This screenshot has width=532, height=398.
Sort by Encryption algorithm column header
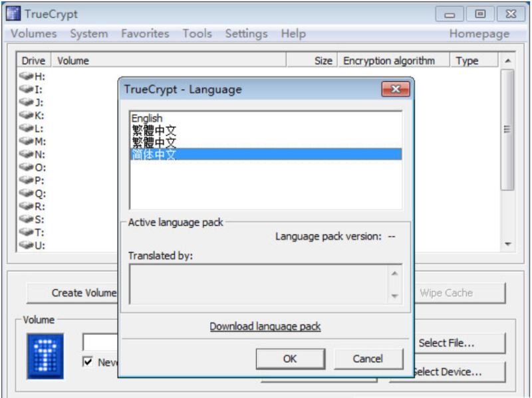tap(394, 60)
